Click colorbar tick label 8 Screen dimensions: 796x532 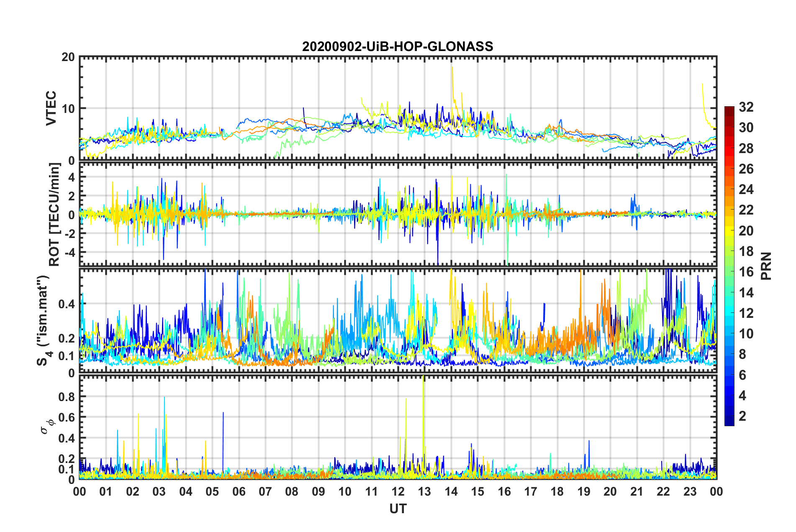742,354
